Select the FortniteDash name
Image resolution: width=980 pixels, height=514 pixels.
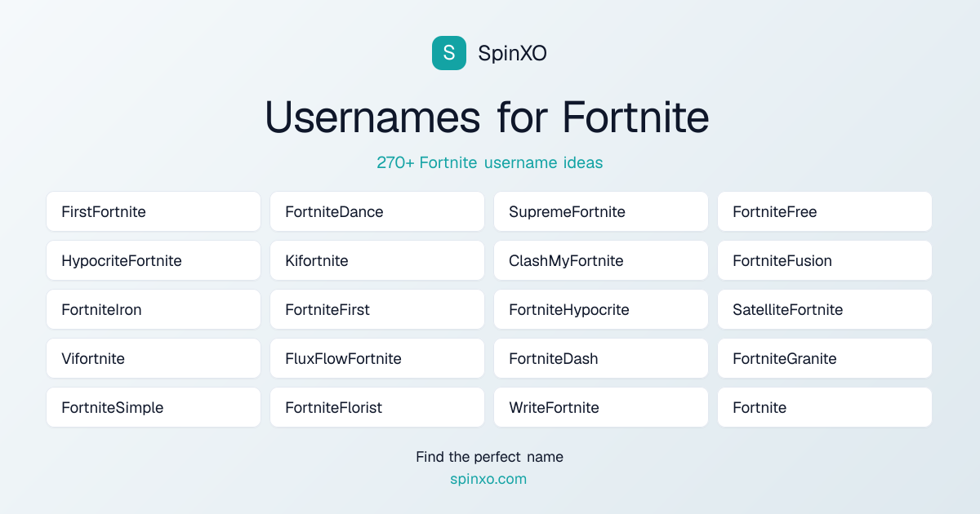[601, 358]
